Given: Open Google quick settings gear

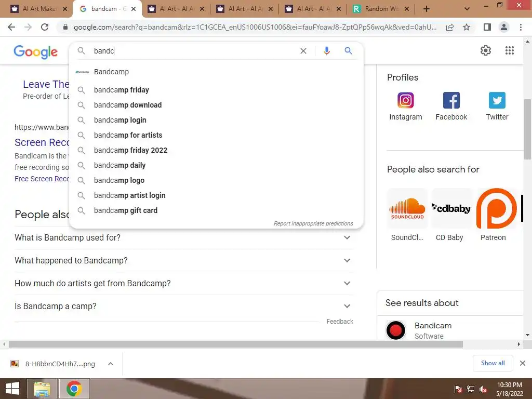Looking at the screenshot, I should tap(486, 50).
